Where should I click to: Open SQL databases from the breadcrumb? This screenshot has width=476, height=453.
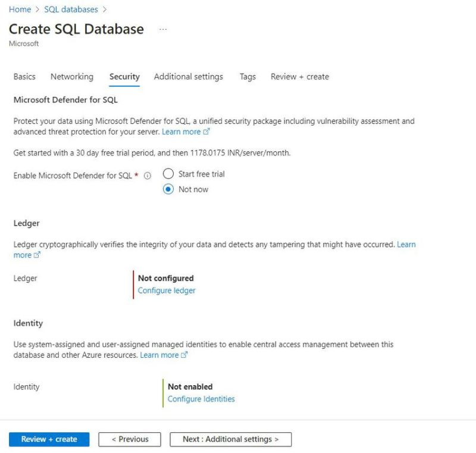coord(70,10)
